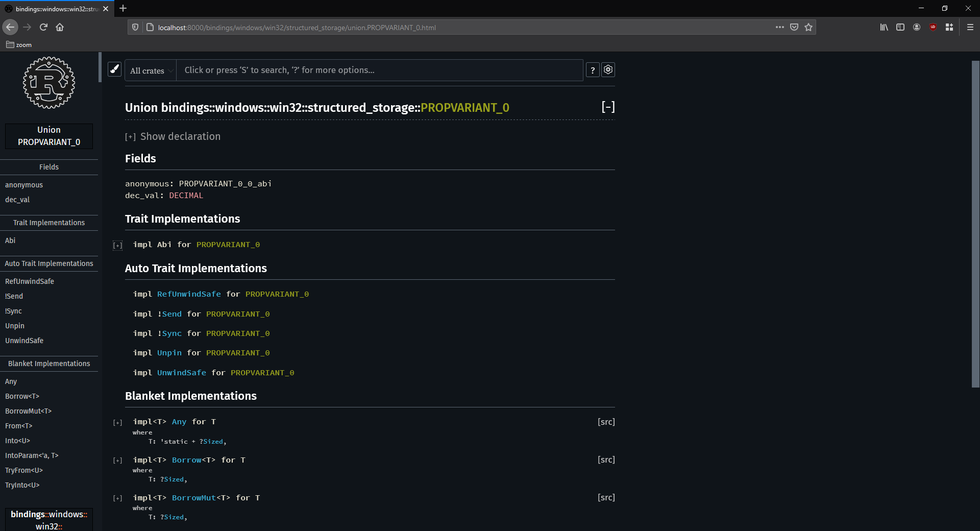Select dec_val field in sidebar

[17, 200]
